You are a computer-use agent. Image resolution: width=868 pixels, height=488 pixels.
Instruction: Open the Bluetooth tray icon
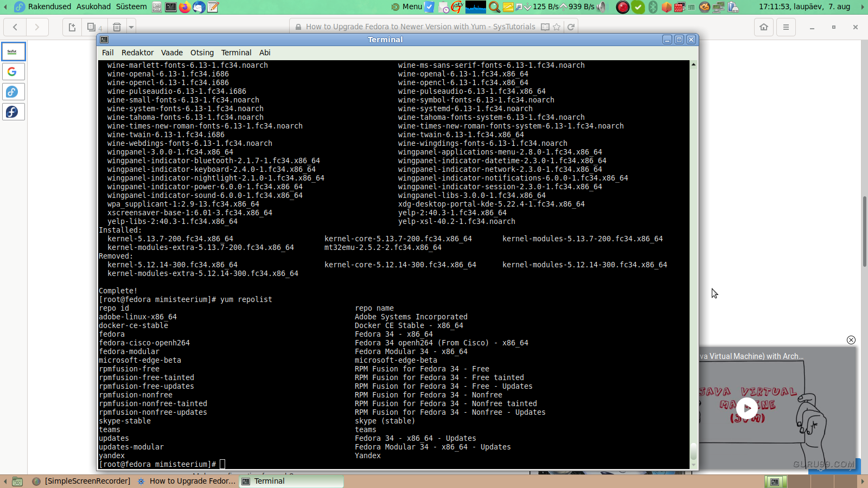coord(653,7)
